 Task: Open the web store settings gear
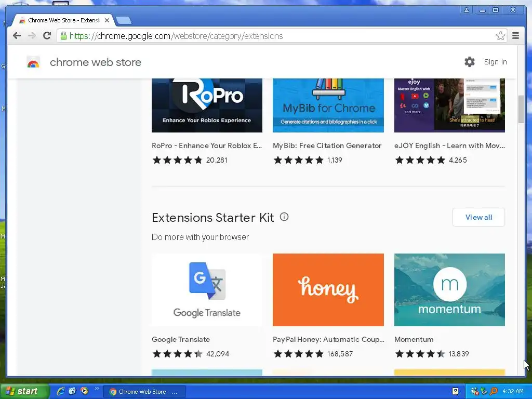[470, 62]
